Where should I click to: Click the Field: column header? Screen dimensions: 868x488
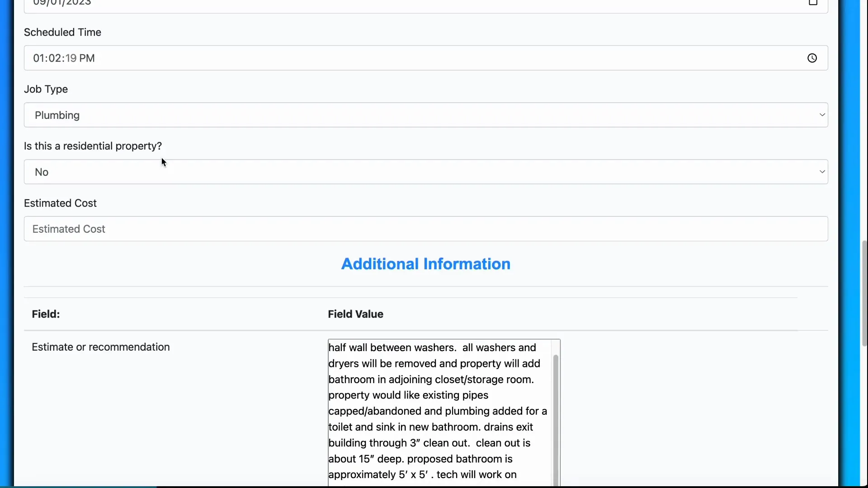tap(45, 314)
